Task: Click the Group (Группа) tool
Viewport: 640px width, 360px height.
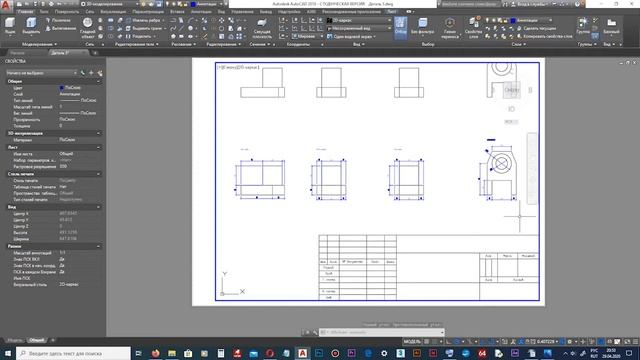Action: pyautogui.click(x=583, y=25)
